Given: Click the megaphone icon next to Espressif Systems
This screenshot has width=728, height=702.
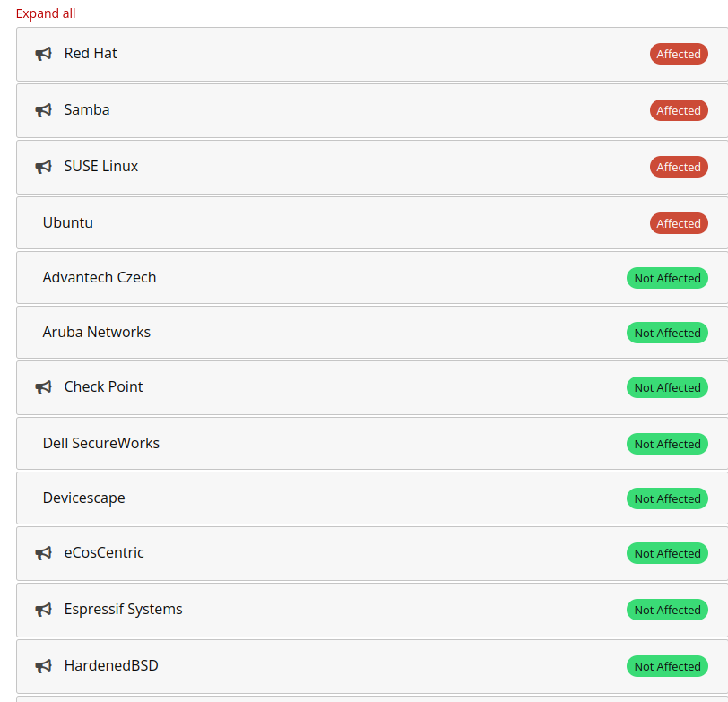Looking at the screenshot, I should tap(43, 610).
